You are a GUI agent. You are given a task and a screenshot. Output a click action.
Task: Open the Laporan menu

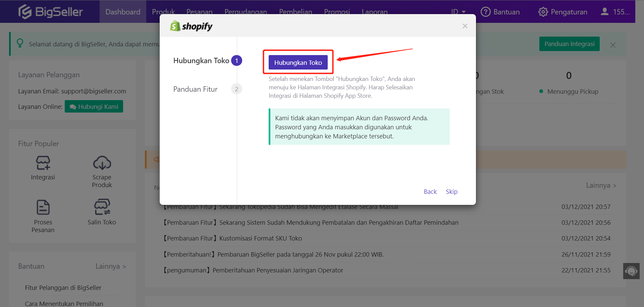375,12
